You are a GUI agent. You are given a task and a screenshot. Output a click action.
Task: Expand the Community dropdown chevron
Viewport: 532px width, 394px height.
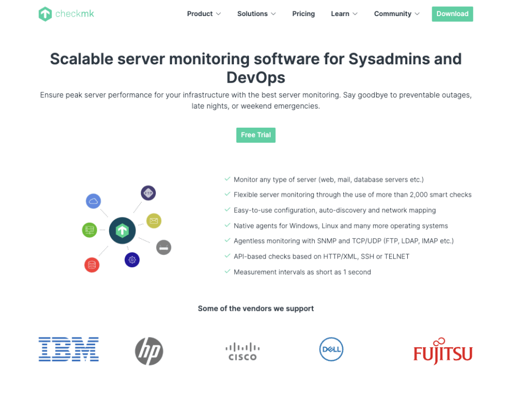417,14
